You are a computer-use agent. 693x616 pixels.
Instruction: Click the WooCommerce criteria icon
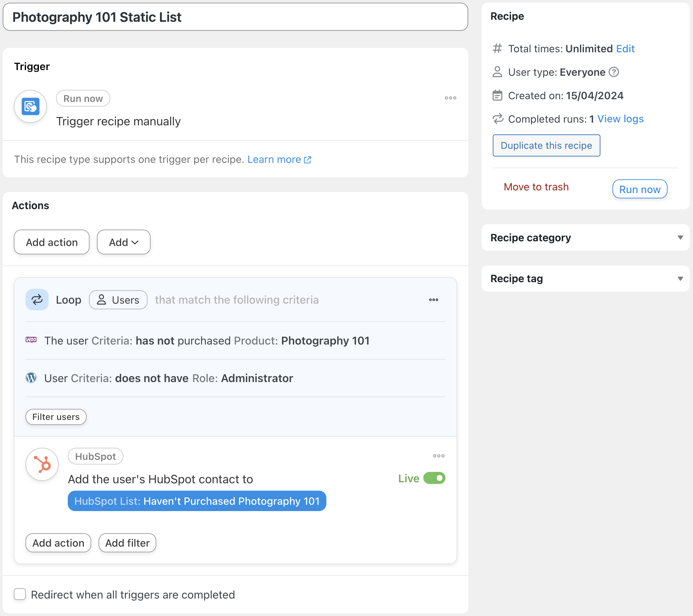31,340
